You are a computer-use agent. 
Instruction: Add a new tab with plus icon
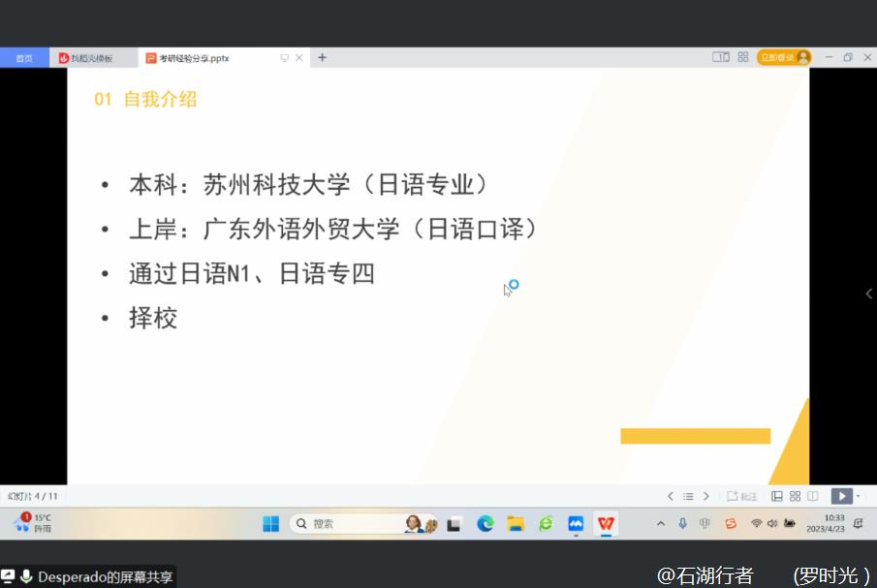pos(322,57)
